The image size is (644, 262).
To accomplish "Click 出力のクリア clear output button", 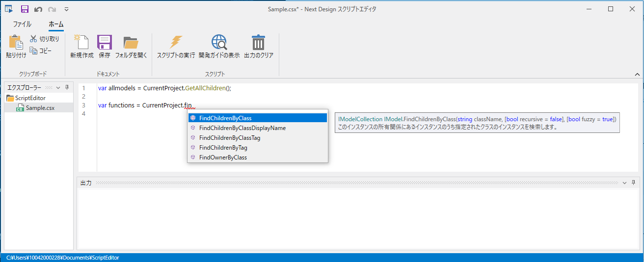I will click(x=259, y=47).
